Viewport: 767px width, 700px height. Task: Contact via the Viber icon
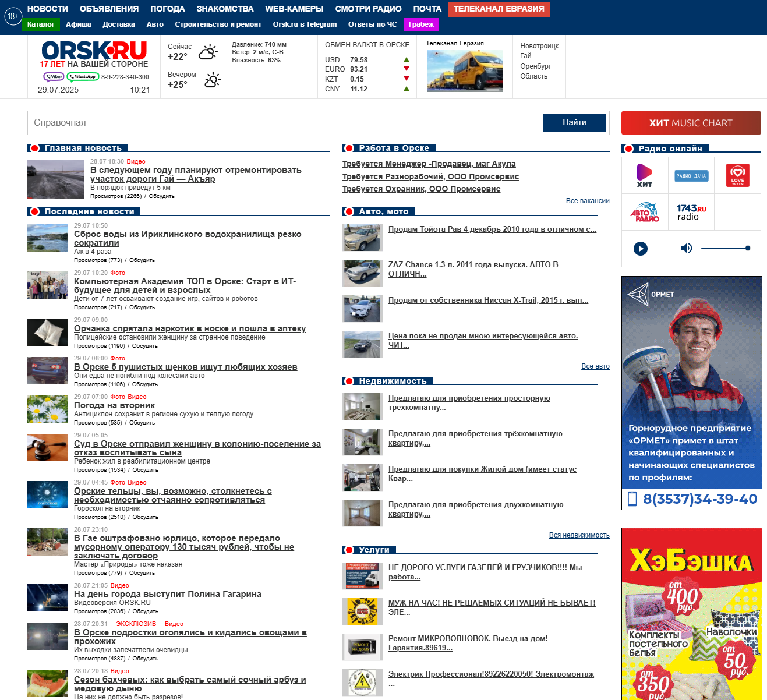(x=54, y=77)
